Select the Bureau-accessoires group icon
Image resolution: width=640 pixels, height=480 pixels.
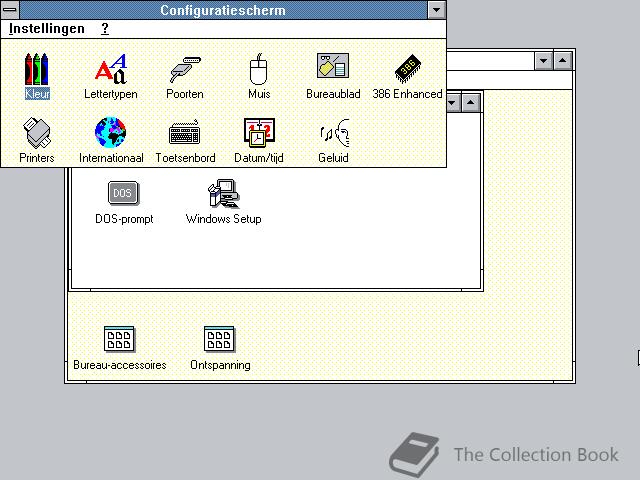pos(119,339)
